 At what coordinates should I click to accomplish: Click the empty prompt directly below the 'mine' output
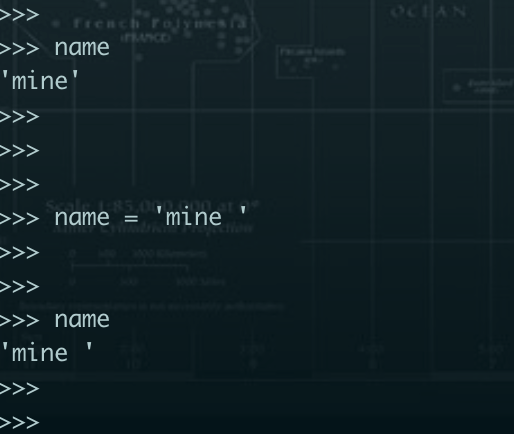pyautogui.click(x=19, y=117)
